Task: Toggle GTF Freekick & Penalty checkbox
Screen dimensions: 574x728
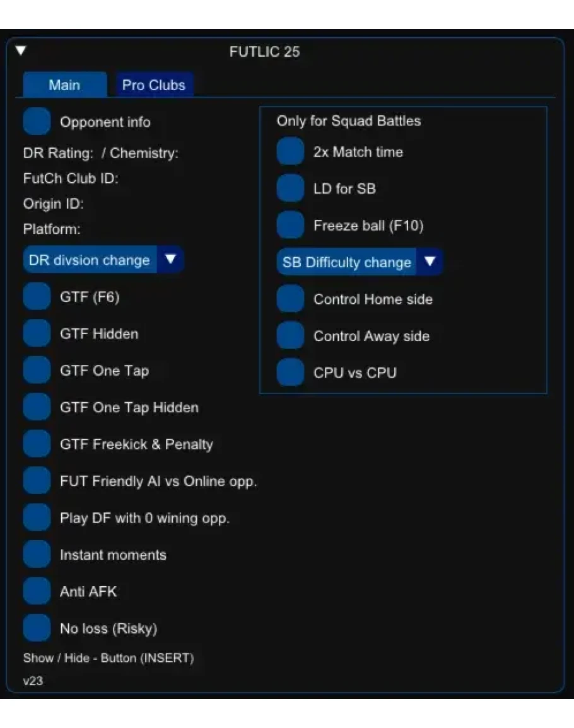Action: (x=37, y=444)
